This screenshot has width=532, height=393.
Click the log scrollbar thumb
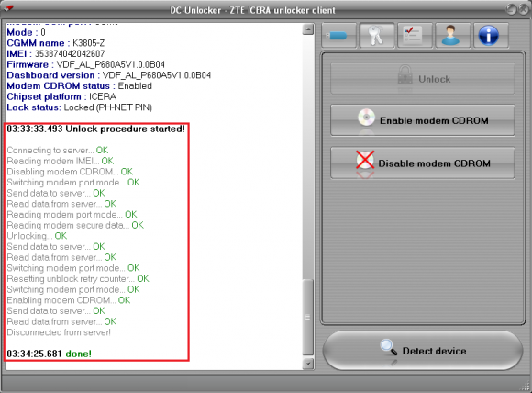point(307,318)
